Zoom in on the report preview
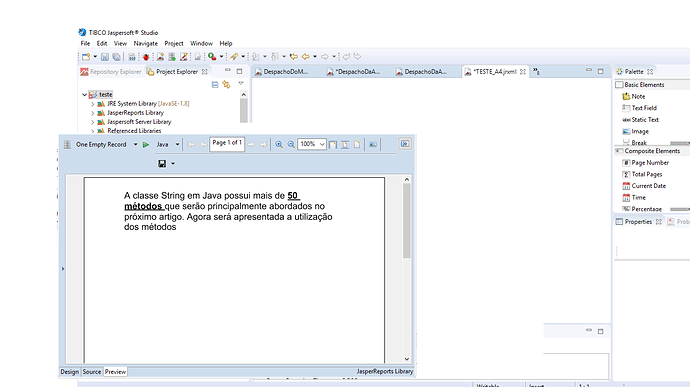This screenshot has width=690, height=387. (279, 144)
